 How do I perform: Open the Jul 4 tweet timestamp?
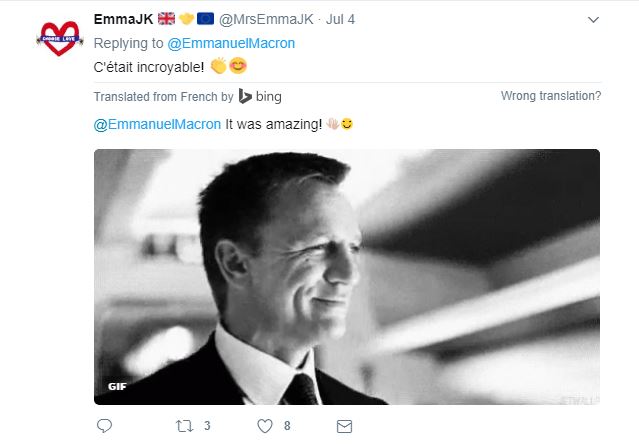coord(340,19)
